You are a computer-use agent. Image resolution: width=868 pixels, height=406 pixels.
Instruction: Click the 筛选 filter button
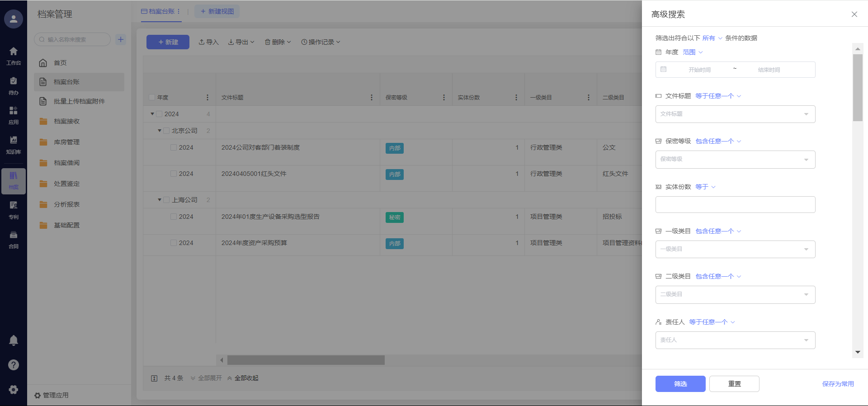[680, 384]
